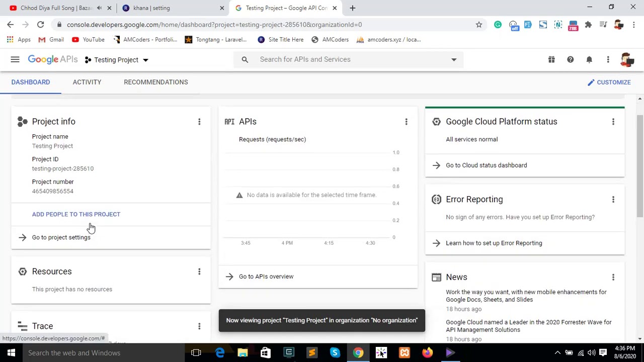Go to project settings link
644x362 pixels.
pos(61,237)
